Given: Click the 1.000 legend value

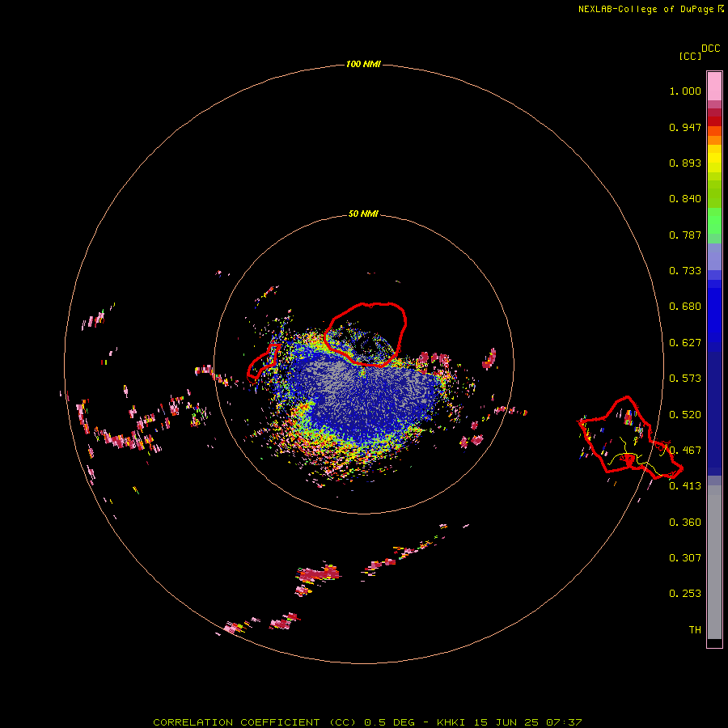Looking at the screenshot, I should [685, 91].
